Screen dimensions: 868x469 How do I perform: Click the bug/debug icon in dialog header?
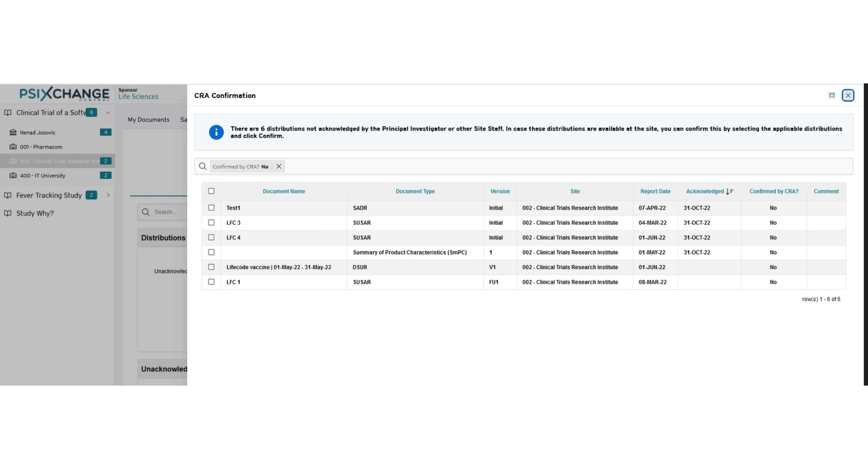[832, 95]
